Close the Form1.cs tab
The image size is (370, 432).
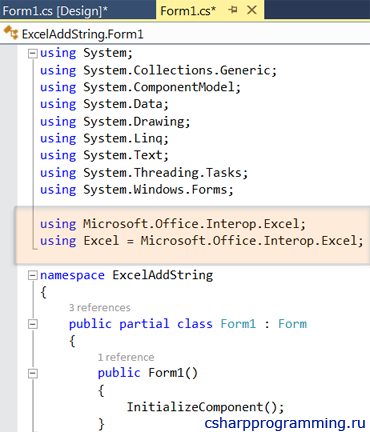(x=252, y=10)
